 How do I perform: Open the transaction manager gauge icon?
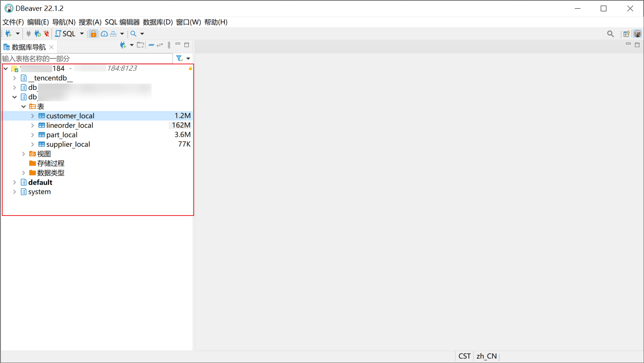click(x=104, y=33)
